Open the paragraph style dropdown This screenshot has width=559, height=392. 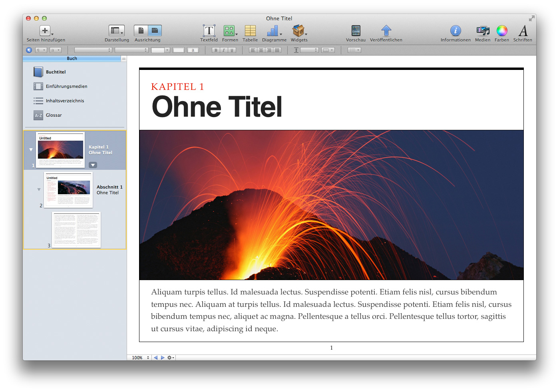click(x=41, y=50)
